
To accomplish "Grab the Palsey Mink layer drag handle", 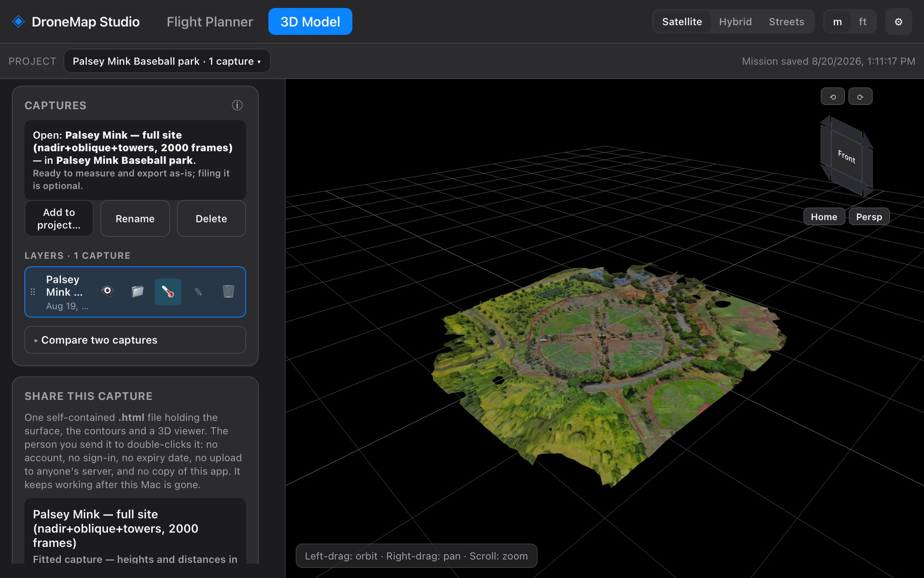I will (x=33, y=292).
